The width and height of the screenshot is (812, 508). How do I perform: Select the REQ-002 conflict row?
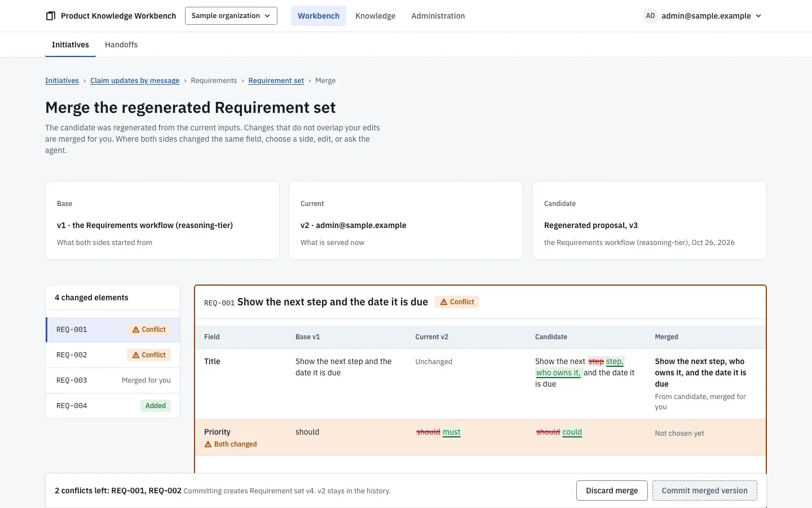click(x=113, y=355)
